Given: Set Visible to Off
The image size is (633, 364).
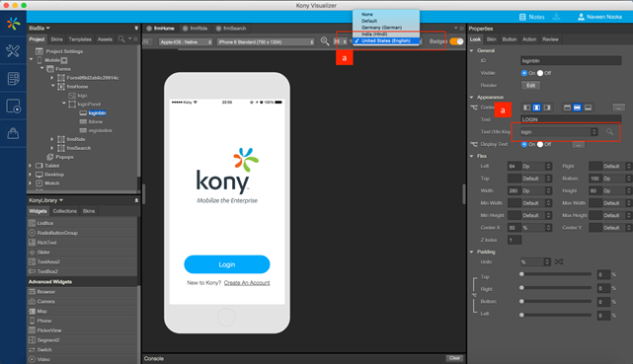Looking at the screenshot, I should [x=540, y=73].
